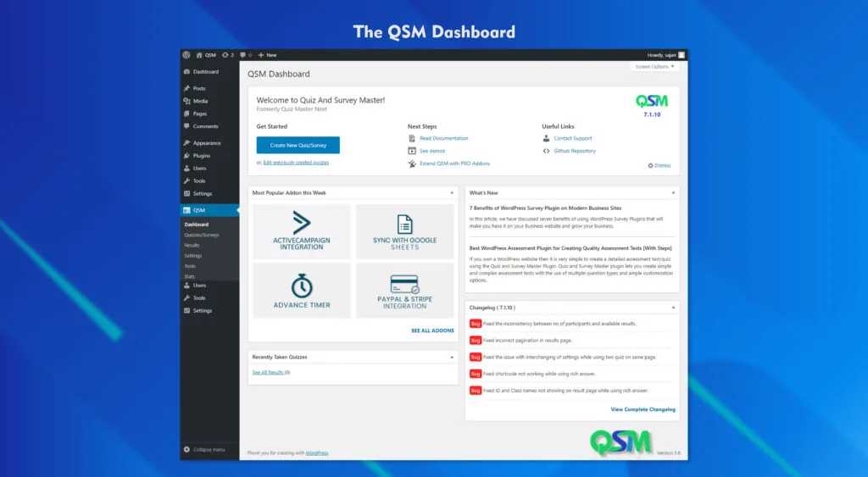868x477 pixels.
Task: Collapse Most Popular Addon this Week panel
Action: [452, 192]
